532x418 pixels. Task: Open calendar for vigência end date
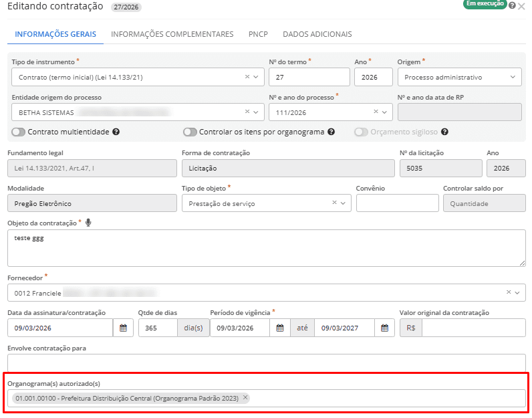tap(384, 328)
